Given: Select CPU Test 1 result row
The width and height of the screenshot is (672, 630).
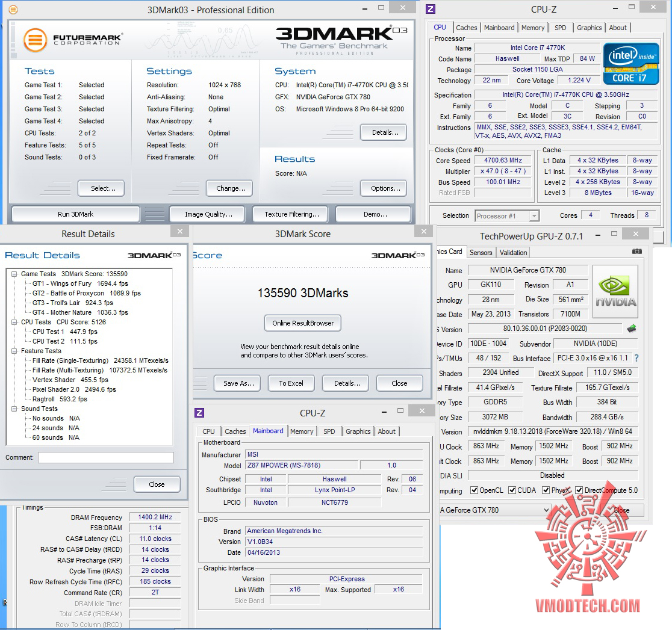Looking at the screenshot, I should point(64,332).
